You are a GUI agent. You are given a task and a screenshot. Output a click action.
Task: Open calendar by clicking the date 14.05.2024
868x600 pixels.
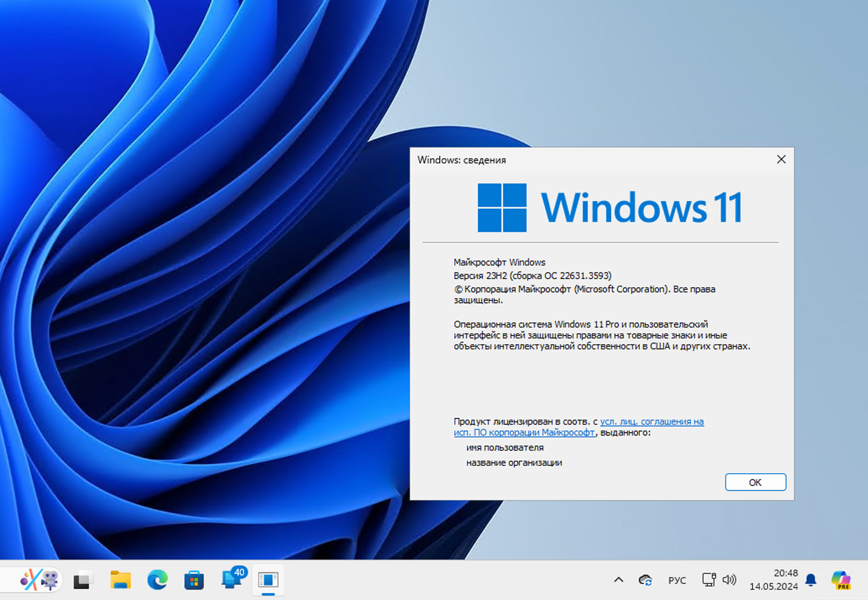774,586
